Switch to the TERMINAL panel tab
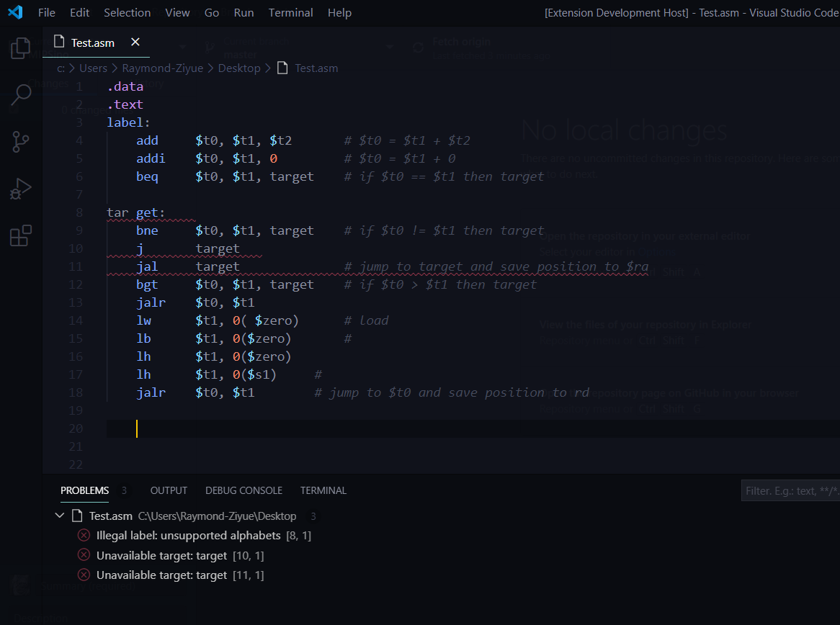The width and height of the screenshot is (840, 625). click(x=323, y=490)
